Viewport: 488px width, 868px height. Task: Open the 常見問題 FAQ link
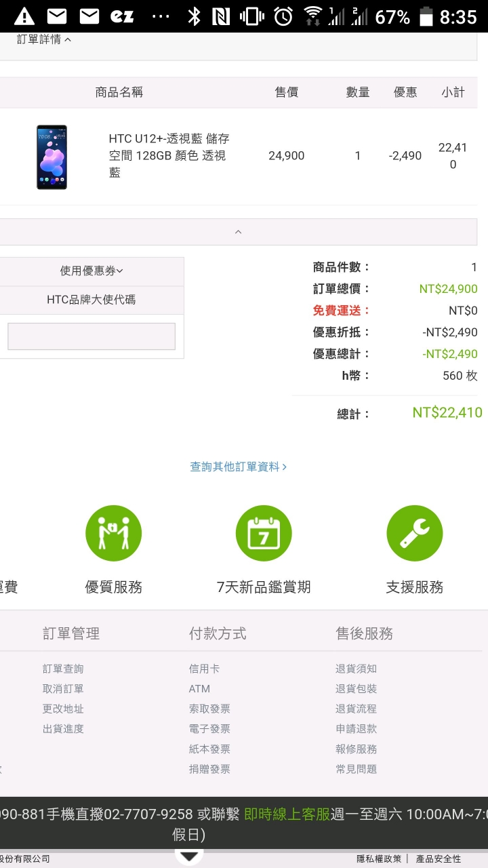pos(356,769)
